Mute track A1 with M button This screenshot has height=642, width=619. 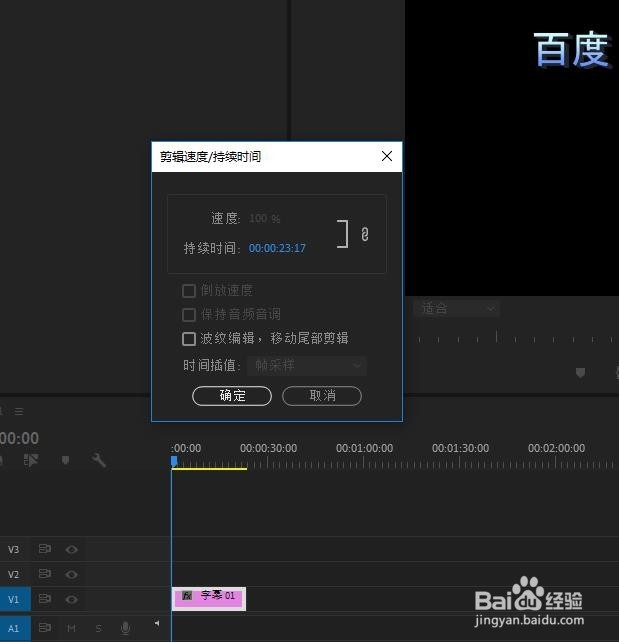point(71,628)
